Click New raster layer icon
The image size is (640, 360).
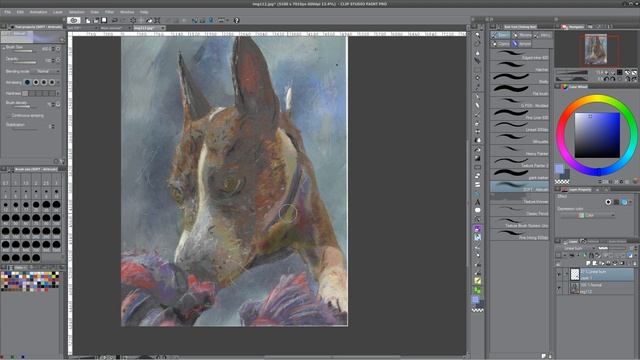pyautogui.click(x=588, y=263)
